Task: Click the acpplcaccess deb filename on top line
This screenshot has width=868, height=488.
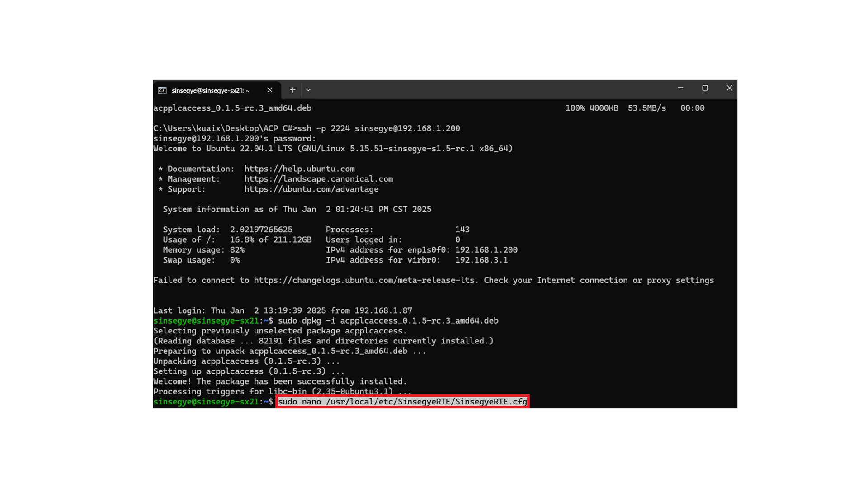Action: pyautogui.click(x=232, y=108)
